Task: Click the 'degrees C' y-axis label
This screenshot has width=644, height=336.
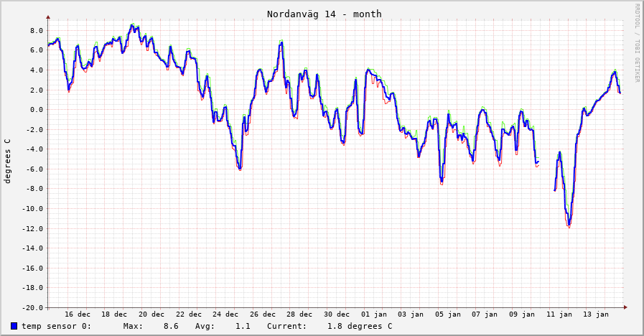Action: pyautogui.click(x=8, y=161)
